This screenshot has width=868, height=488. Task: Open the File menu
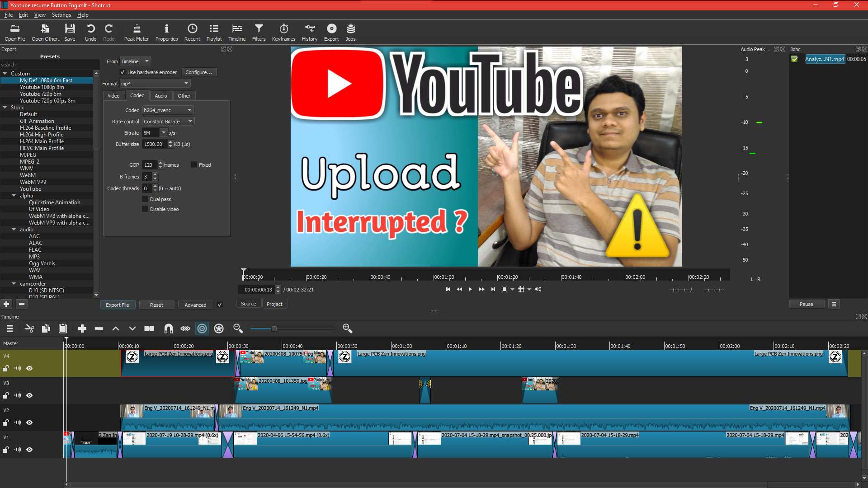tap(9, 15)
